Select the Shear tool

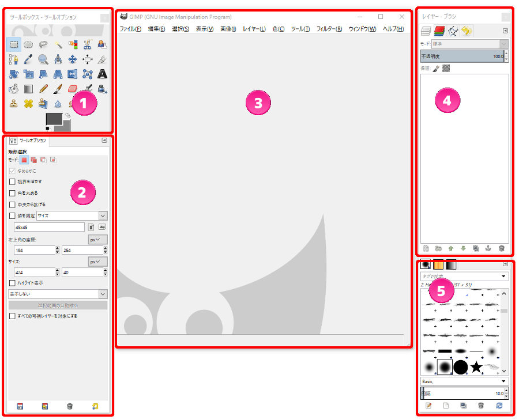(43, 74)
